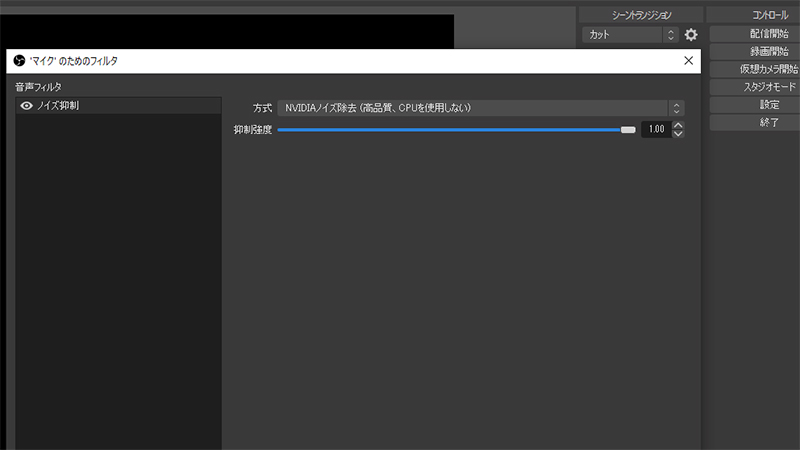Click the 配信開始 button
This screenshot has width=800, height=450.
(x=755, y=34)
